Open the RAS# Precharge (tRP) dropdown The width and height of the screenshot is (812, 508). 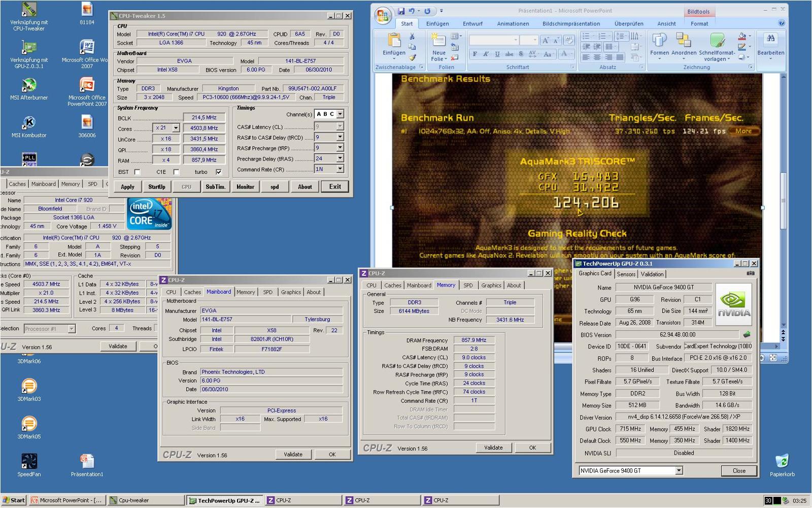tap(340, 148)
